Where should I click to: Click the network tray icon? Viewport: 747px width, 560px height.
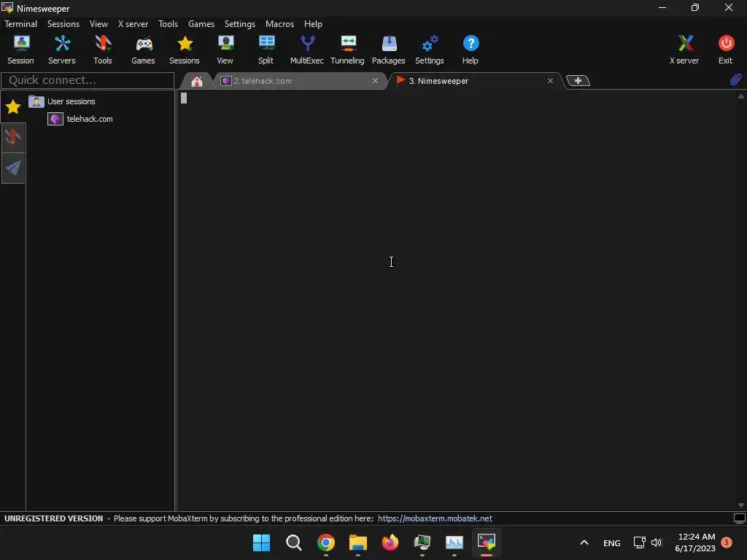(639, 542)
